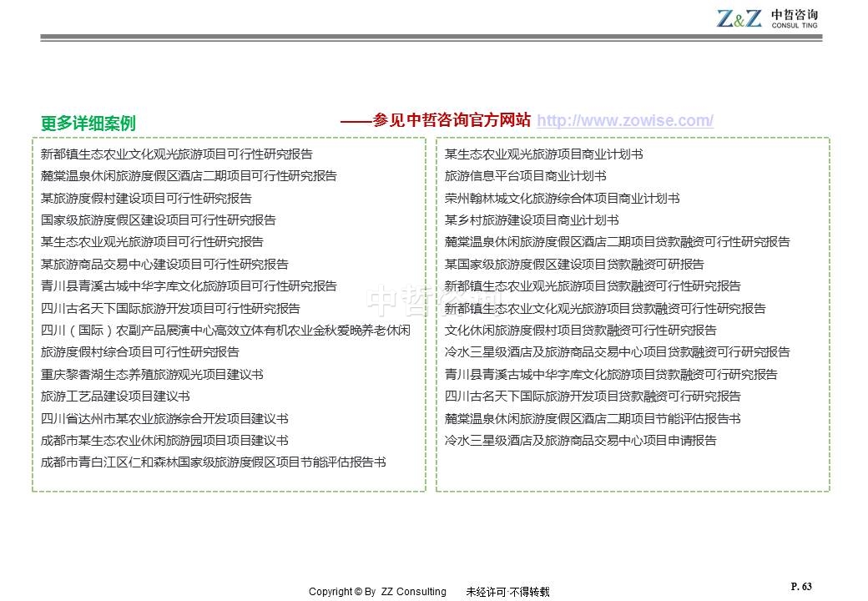The image size is (868, 601).
Task: Select the 某乡村旅游建设项目商业计划书 line
Action: tap(531, 220)
